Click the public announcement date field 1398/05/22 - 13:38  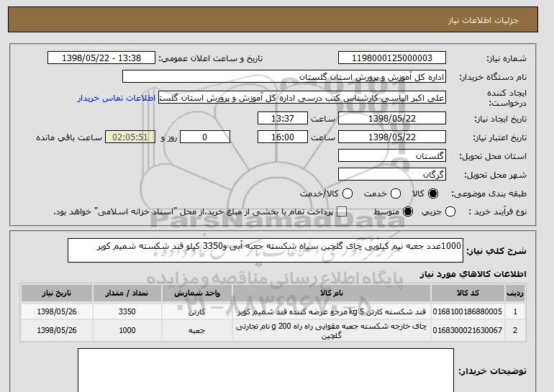(x=101, y=58)
